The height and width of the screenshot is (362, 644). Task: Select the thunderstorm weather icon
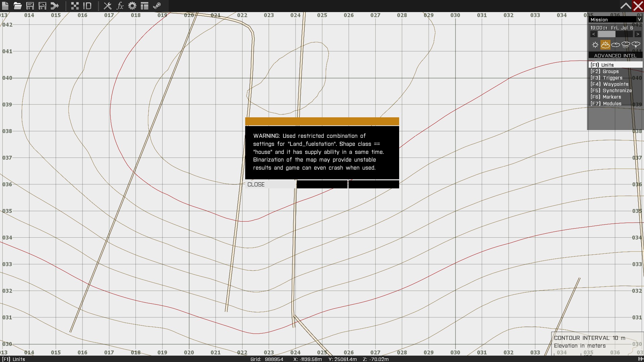tap(636, 45)
